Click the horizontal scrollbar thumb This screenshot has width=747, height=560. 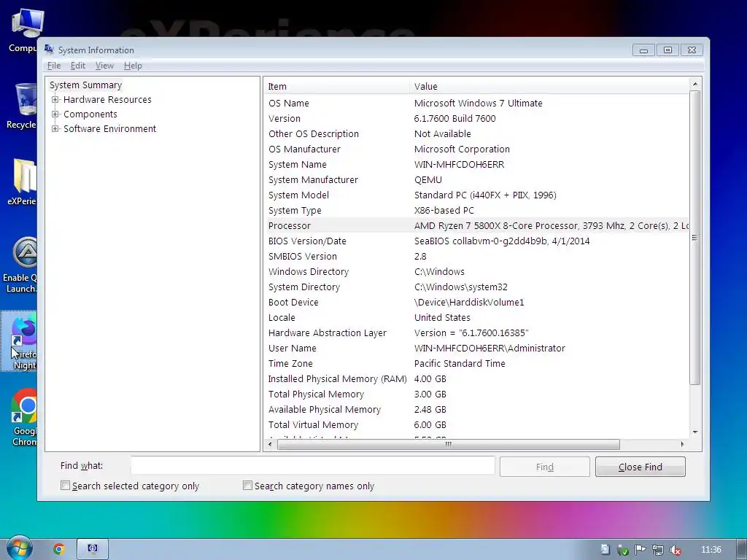pyautogui.click(x=449, y=444)
